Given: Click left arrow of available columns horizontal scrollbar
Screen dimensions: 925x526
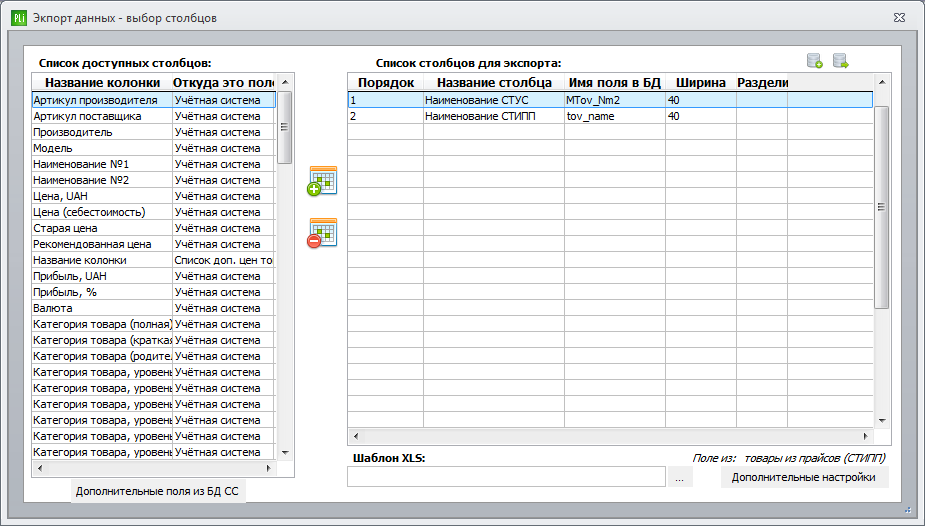Looking at the screenshot, I should coord(40,468).
